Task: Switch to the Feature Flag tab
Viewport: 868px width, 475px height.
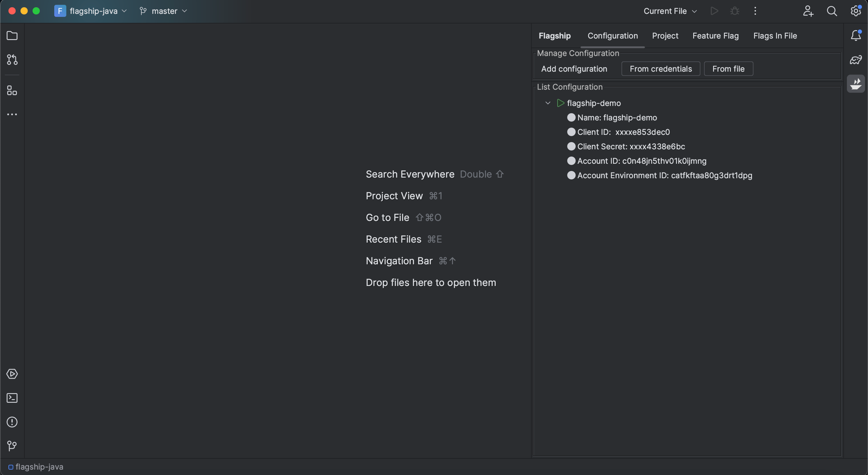Action: click(715, 36)
